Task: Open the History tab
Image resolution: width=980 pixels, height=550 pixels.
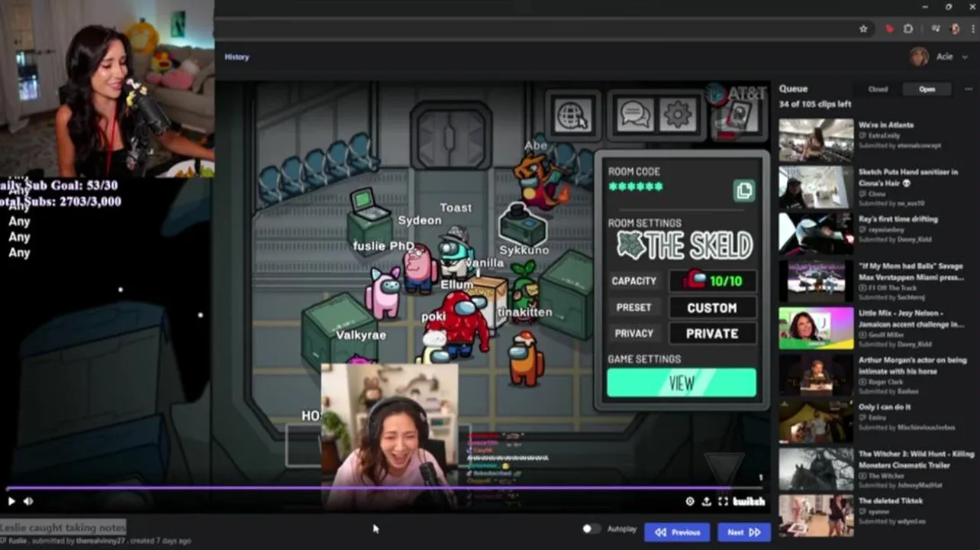Action: [x=237, y=57]
